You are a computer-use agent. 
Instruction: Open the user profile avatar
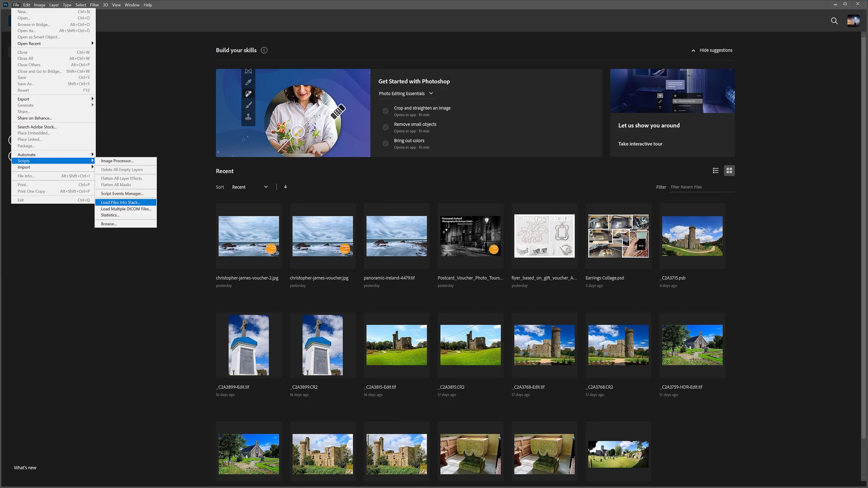coord(853,21)
